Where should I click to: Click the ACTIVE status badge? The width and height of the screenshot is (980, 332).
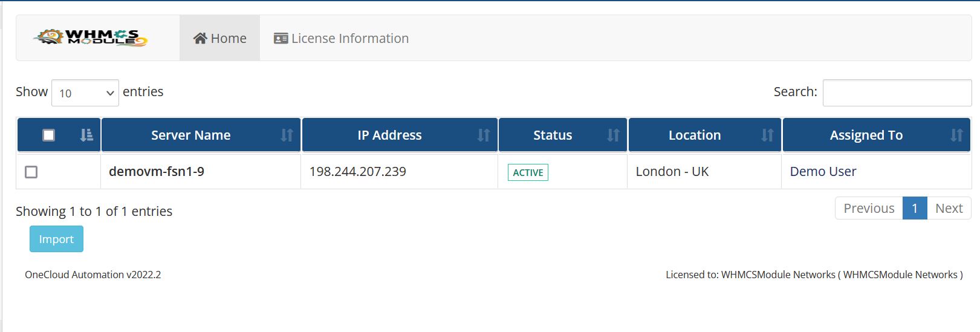tap(528, 172)
